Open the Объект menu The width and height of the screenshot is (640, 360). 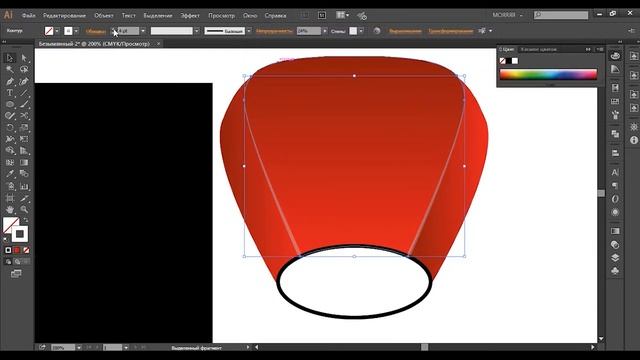click(104, 16)
